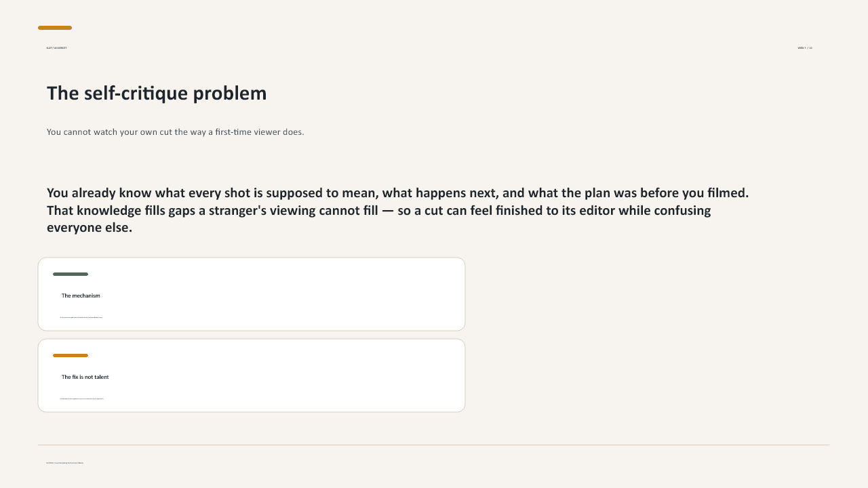Screen dimensions: 868x488
Task: Click the subtitle about a first-time viewer
Action: click(176, 132)
